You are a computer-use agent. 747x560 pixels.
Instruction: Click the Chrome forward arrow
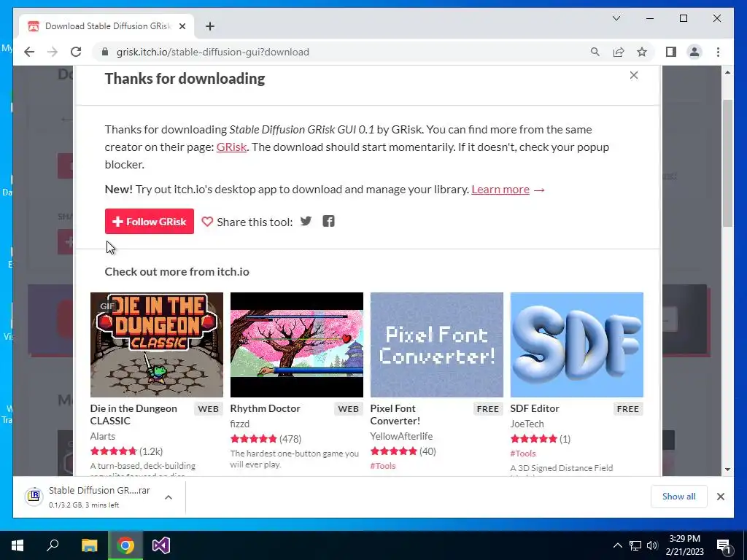53,52
